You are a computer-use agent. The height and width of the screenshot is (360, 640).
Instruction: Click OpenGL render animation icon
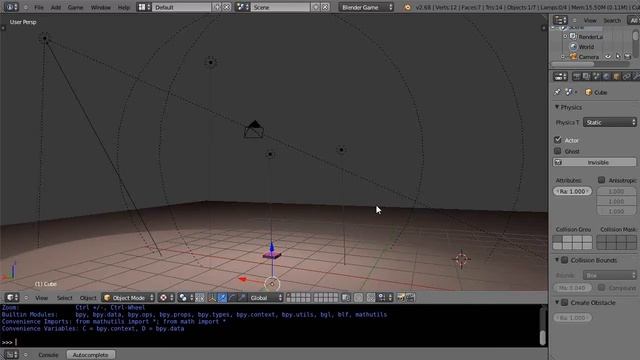point(410,298)
